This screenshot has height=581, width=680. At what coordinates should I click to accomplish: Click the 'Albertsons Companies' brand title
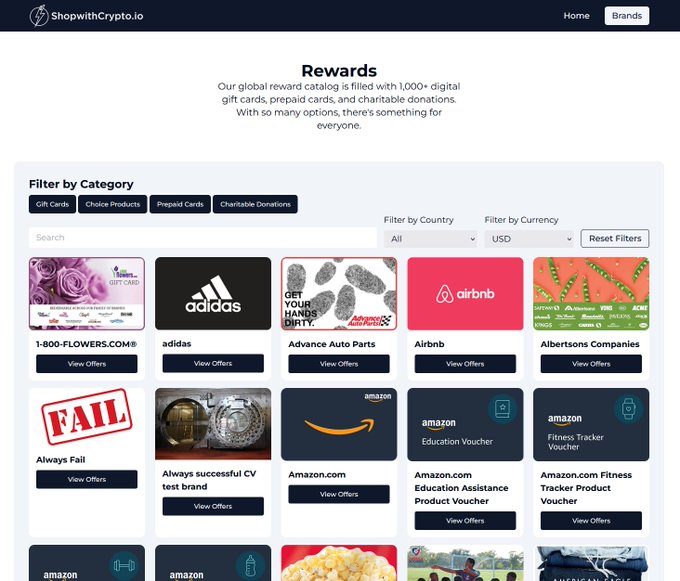(590, 344)
